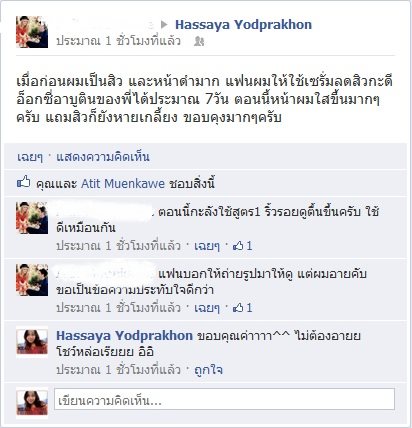
Task: Click 'เฉยๆ' unlike link under main post
Action: tap(30, 157)
